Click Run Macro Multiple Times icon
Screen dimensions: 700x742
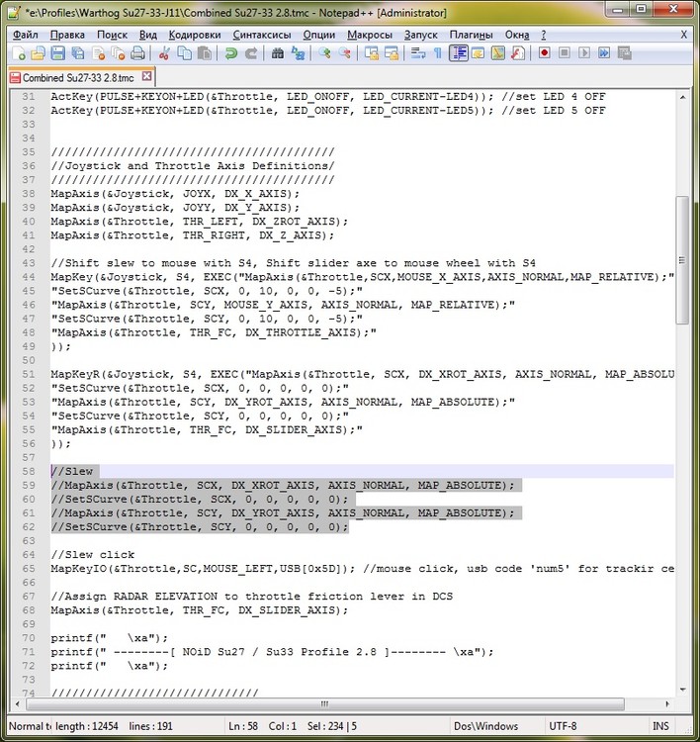604,53
